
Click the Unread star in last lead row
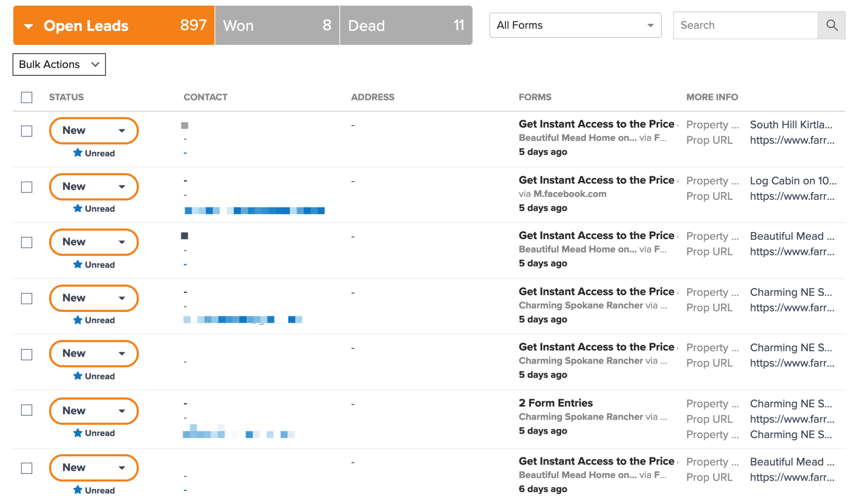pos(78,490)
